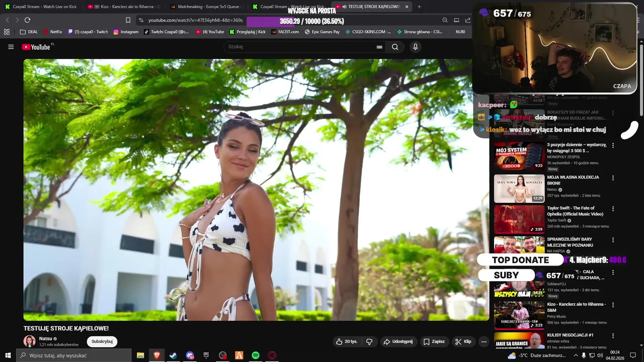
Task: Open the Netflix bookmark
Action: (52, 32)
